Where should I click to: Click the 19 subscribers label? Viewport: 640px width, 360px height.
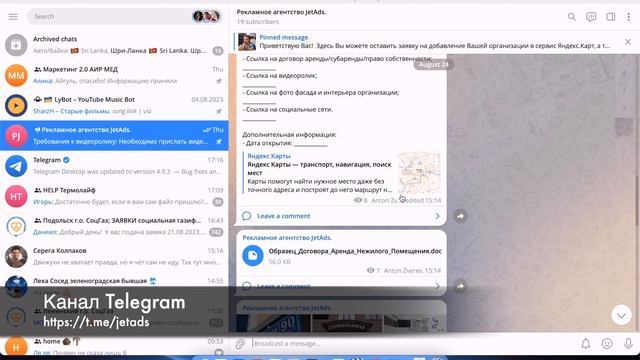click(258, 22)
